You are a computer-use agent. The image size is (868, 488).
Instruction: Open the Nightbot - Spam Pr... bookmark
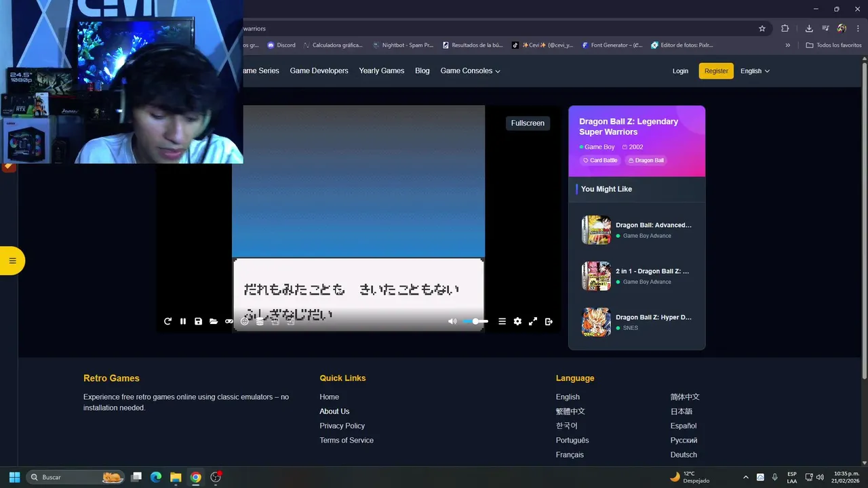click(x=403, y=45)
